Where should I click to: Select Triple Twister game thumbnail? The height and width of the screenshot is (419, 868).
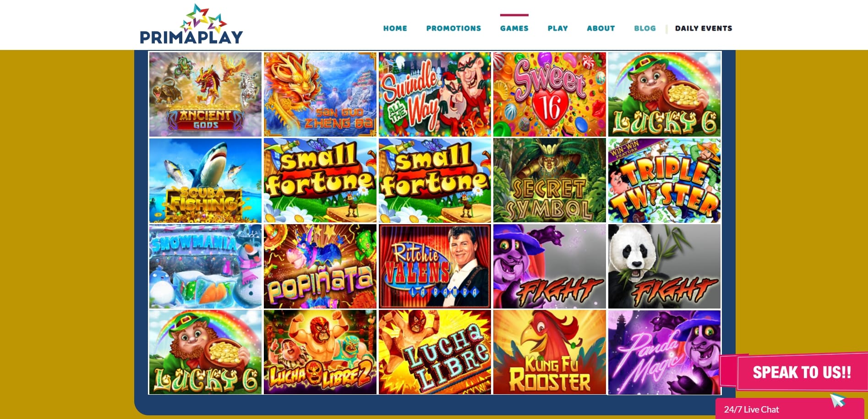[664, 180]
